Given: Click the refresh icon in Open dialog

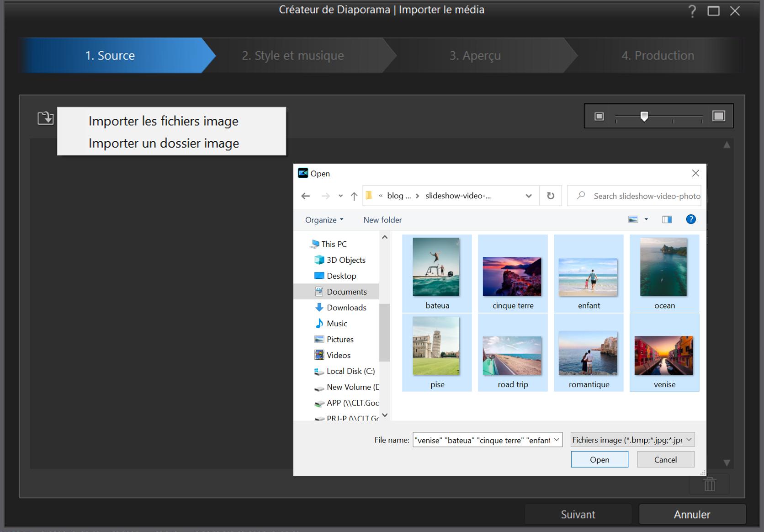Looking at the screenshot, I should click(551, 196).
